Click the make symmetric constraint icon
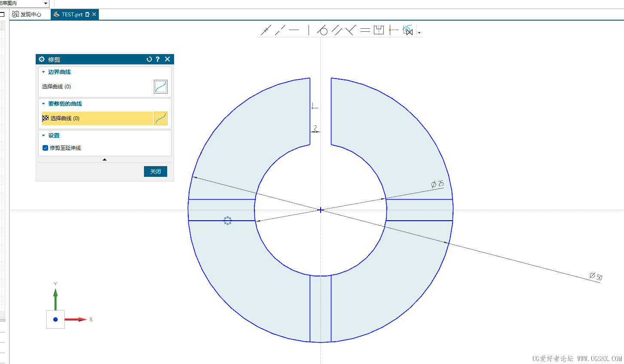This screenshot has width=624, height=364. [x=379, y=30]
